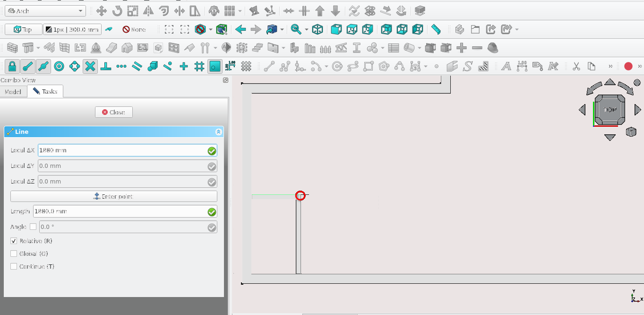Check the Continue (T) option
This screenshot has height=315, width=644.
coord(14,266)
